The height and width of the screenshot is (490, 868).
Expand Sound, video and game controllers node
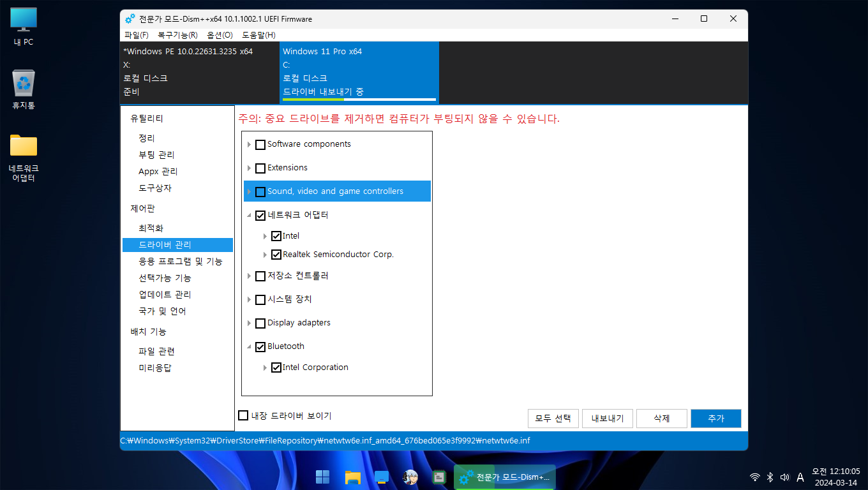[x=250, y=192]
